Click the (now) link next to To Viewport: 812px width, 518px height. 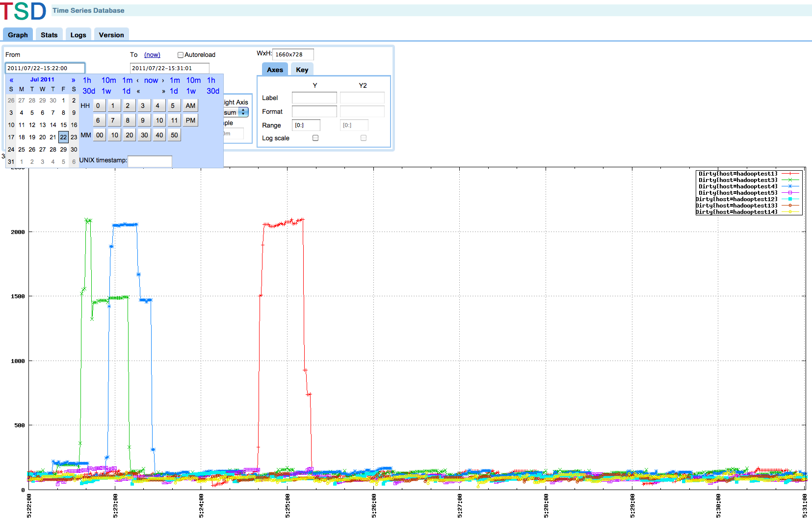(152, 54)
